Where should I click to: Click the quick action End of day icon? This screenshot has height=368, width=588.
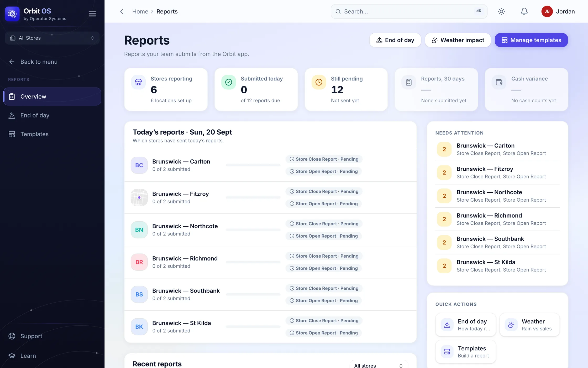(x=447, y=325)
